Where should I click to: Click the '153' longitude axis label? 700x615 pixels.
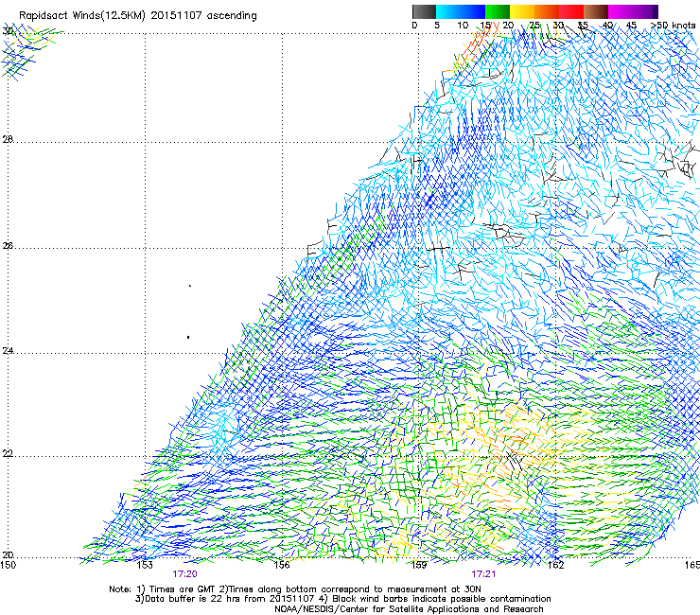tap(145, 565)
